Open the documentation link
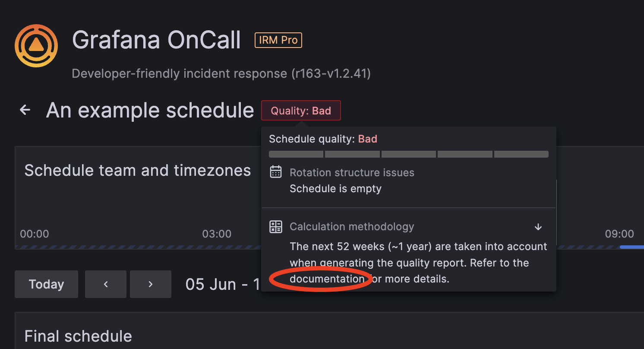The width and height of the screenshot is (644, 349). [326, 279]
